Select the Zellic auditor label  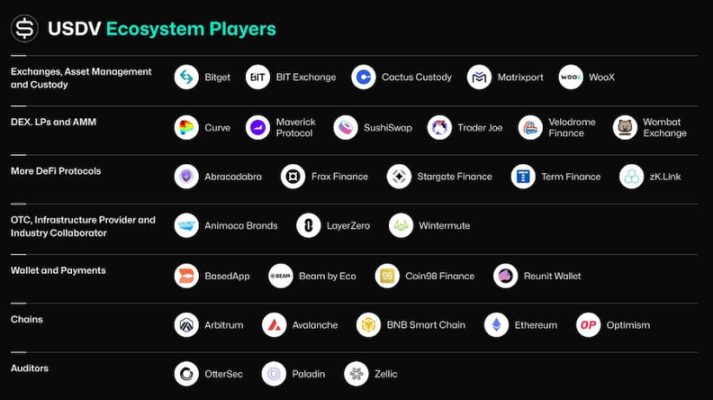pos(386,374)
